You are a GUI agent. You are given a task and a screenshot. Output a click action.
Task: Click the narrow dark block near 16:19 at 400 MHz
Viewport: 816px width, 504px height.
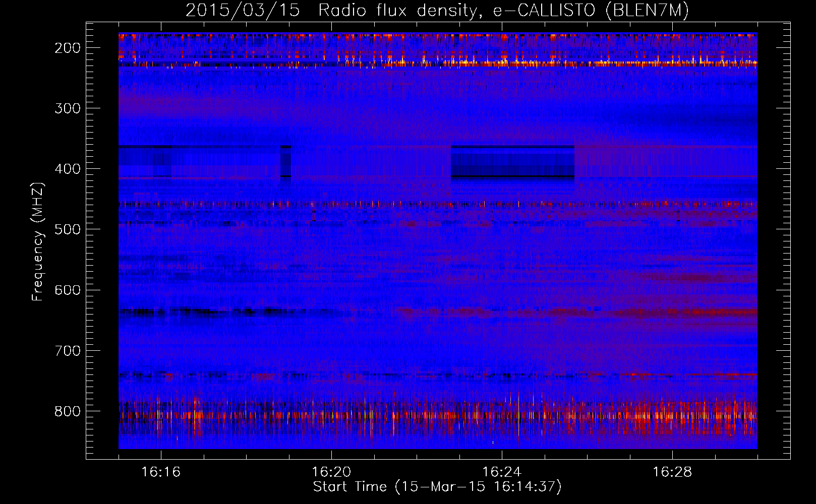285,161
